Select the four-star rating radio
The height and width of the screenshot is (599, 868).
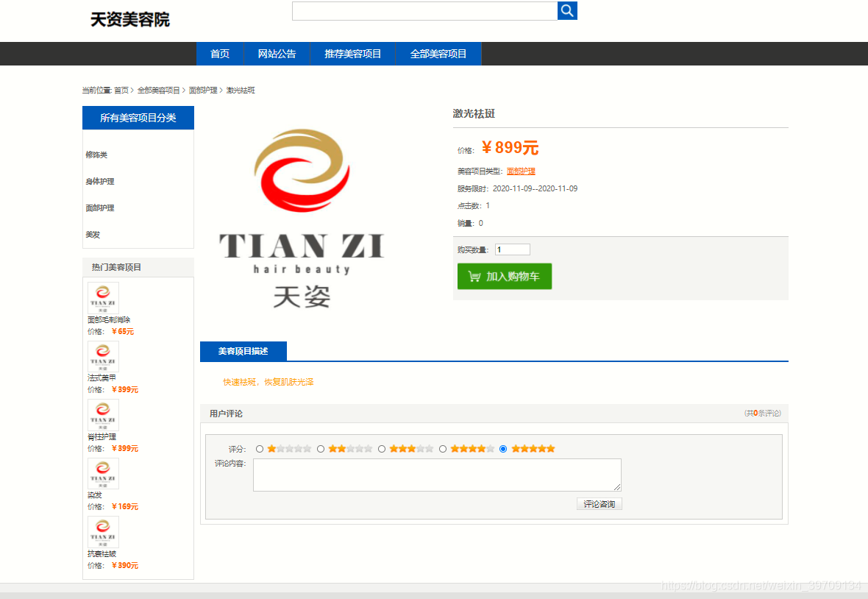click(442, 449)
